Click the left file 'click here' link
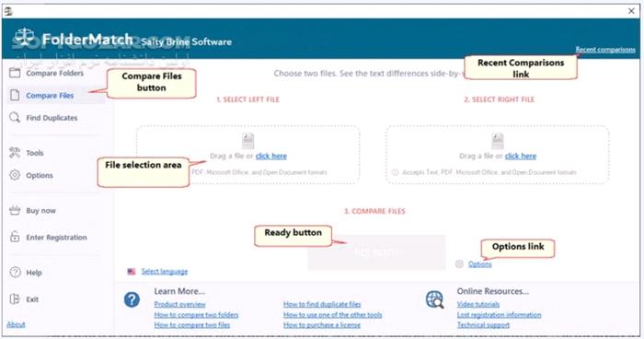This screenshot has width=644, height=339. click(x=271, y=156)
